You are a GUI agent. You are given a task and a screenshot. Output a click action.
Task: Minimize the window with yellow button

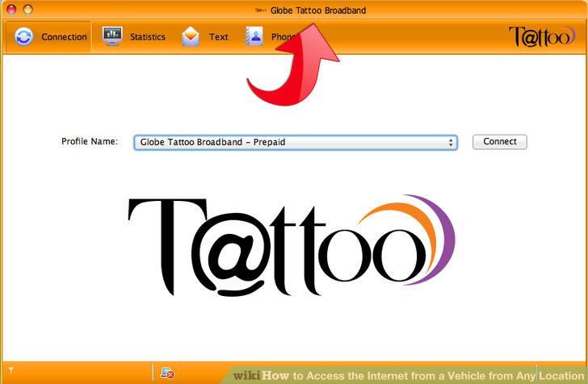click(27, 10)
